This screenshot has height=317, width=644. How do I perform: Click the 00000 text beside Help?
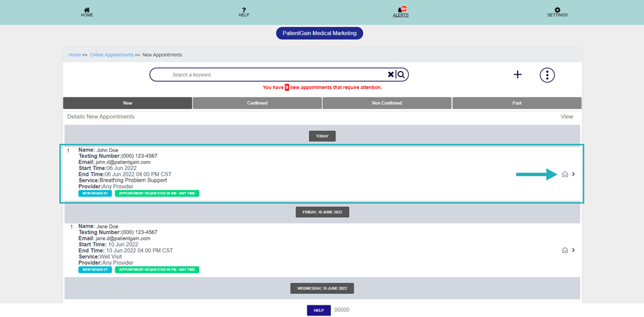(x=342, y=310)
